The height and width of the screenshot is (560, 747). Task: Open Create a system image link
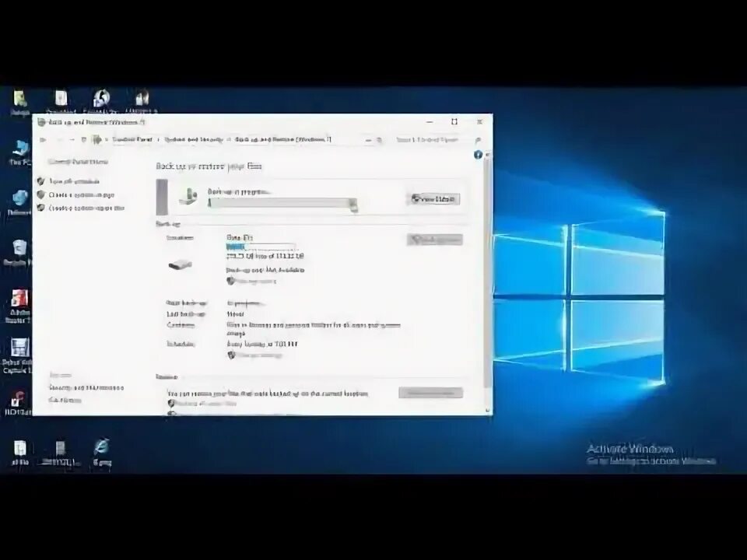click(x=82, y=194)
